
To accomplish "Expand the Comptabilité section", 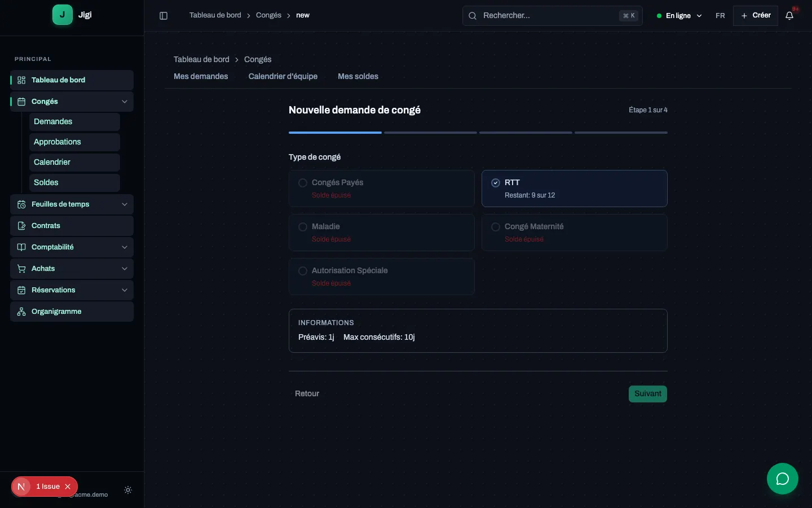I will (125, 247).
